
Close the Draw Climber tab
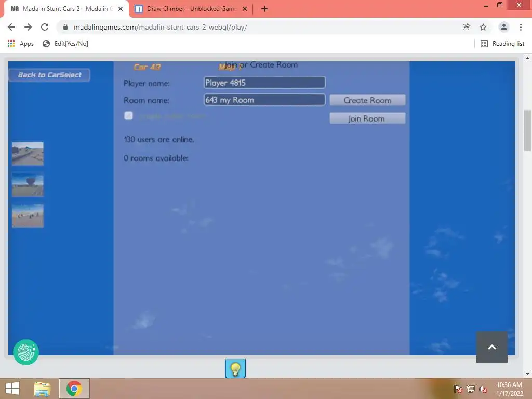[245, 9]
